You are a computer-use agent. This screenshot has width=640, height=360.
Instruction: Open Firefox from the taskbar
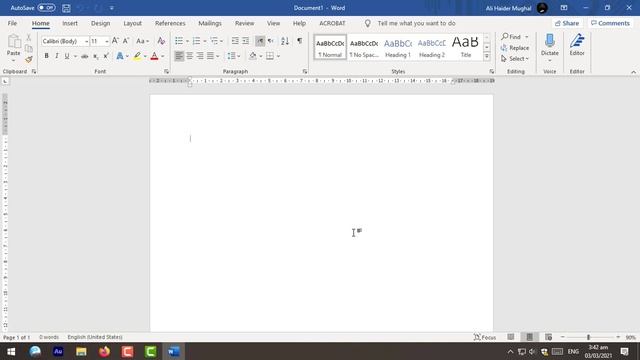point(104,351)
